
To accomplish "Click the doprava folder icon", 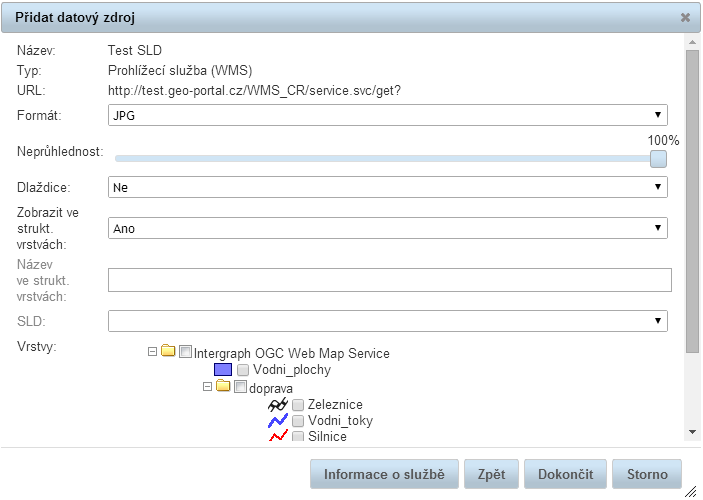I will pos(223,387).
